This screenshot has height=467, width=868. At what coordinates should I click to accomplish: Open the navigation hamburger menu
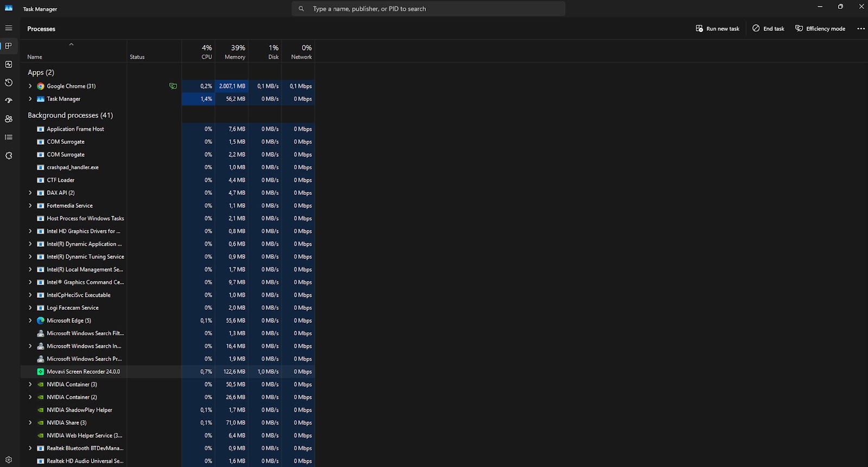click(9, 28)
